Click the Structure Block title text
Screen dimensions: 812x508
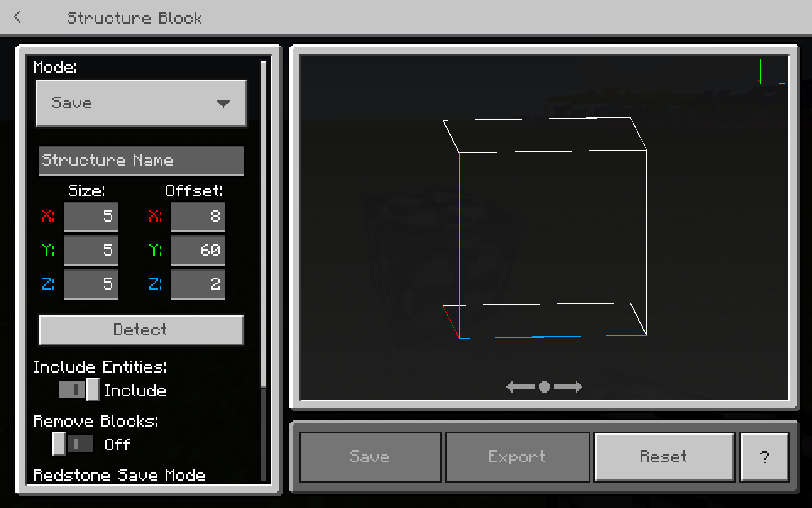tap(134, 18)
